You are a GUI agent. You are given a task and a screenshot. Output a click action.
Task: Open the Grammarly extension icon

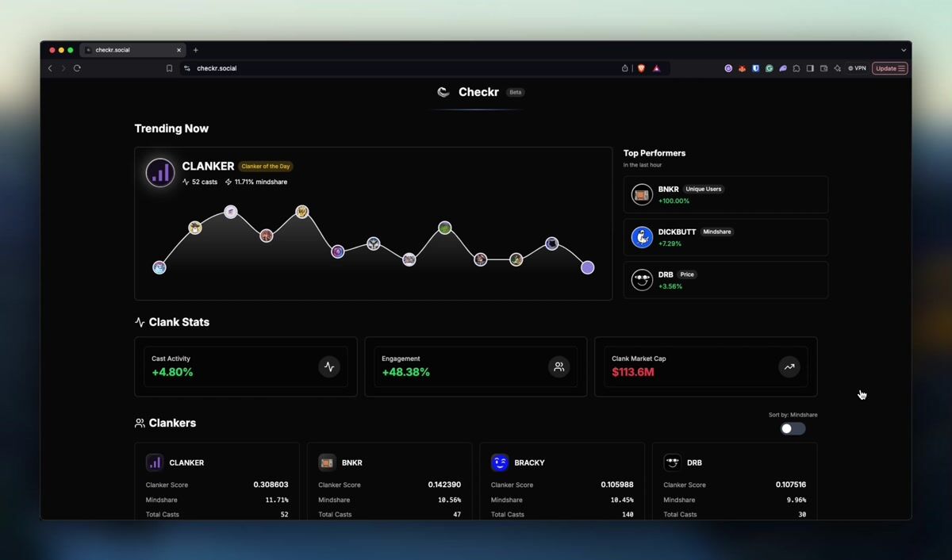click(x=769, y=68)
